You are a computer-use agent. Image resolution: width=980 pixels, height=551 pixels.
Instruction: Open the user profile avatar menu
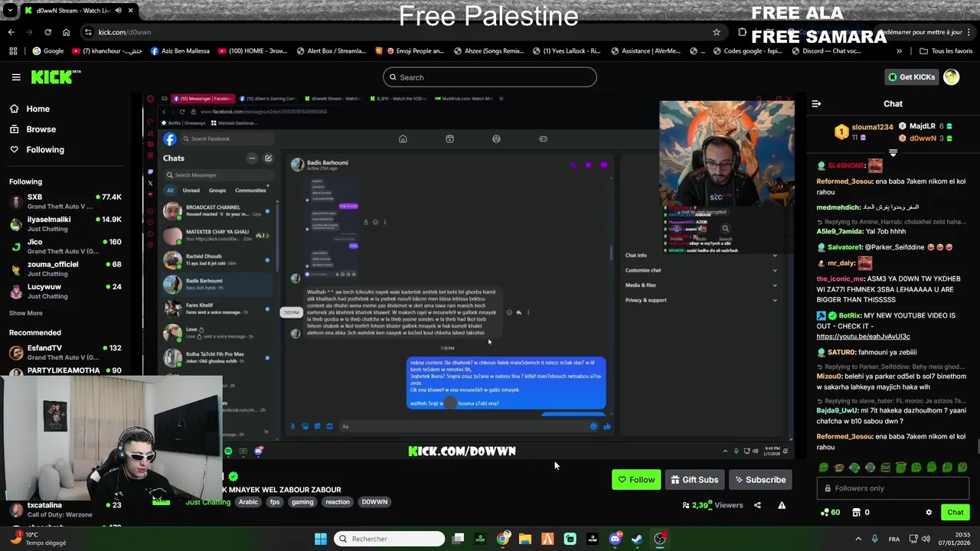[x=951, y=77]
